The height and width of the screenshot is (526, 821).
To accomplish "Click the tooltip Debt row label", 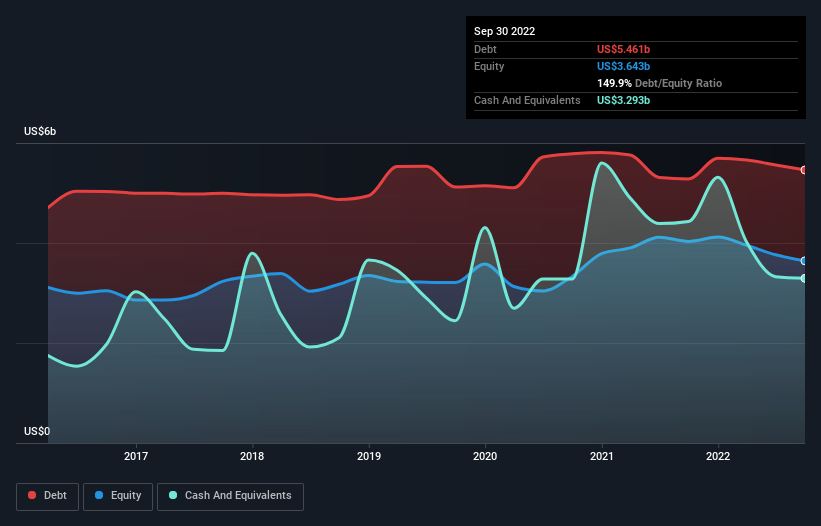I will [x=485, y=49].
